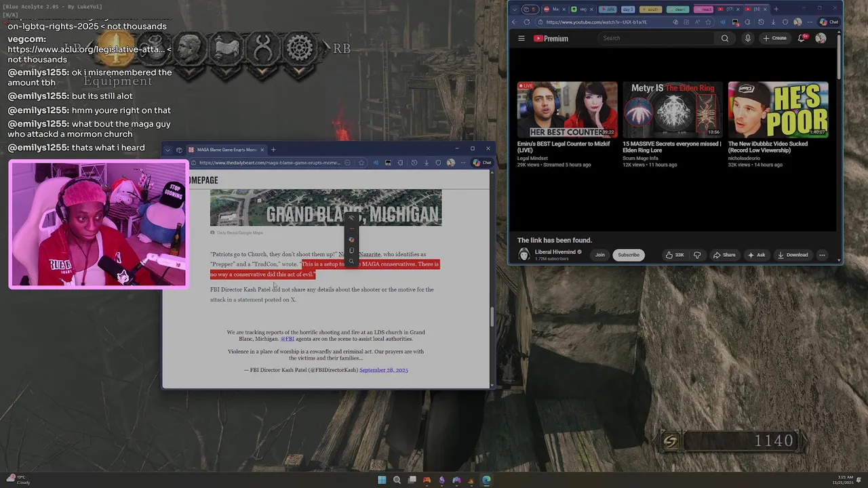Dislike the Liberal Hivemind video
Screen dimensions: 868x488
point(697,255)
